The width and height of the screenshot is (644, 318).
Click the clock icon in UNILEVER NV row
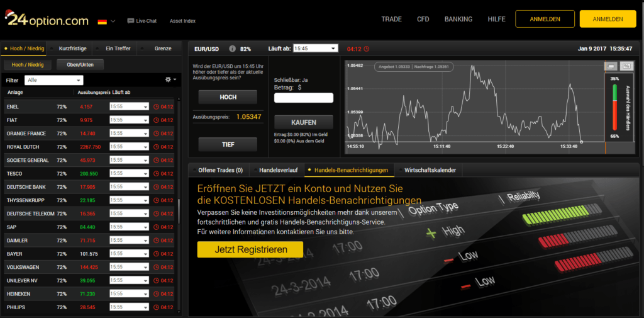pyautogui.click(x=156, y=281)
